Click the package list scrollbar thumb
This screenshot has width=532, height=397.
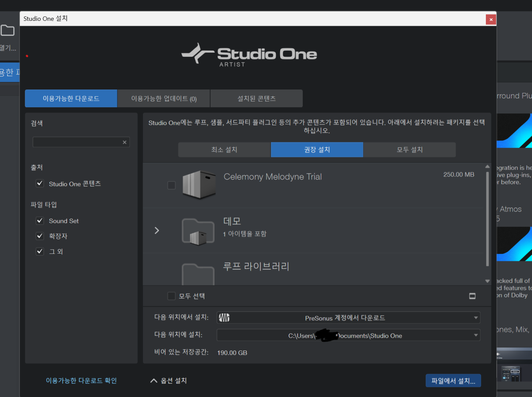tap(488, 219)
